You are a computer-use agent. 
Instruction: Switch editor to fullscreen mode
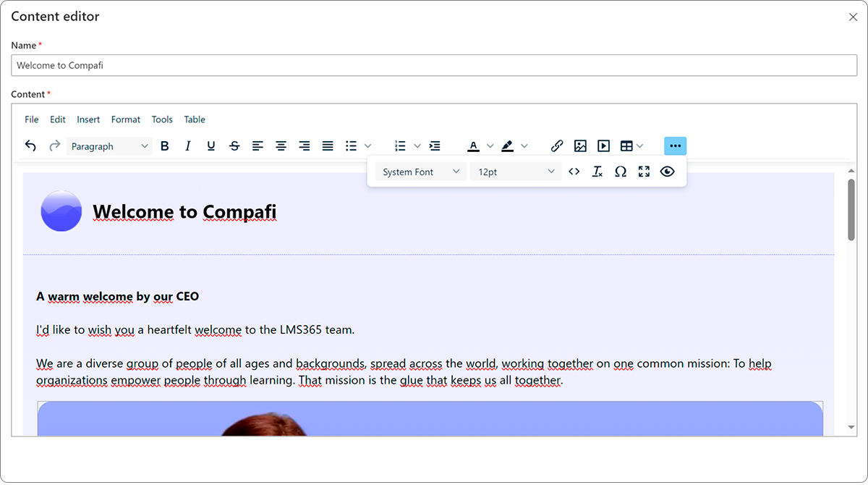644,172
